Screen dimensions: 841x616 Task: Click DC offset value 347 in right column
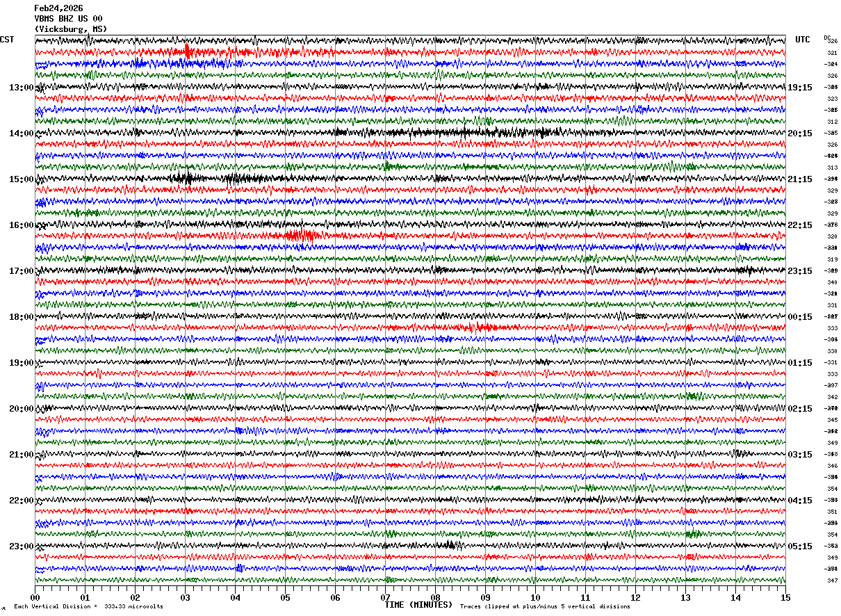tap(832, 581)
